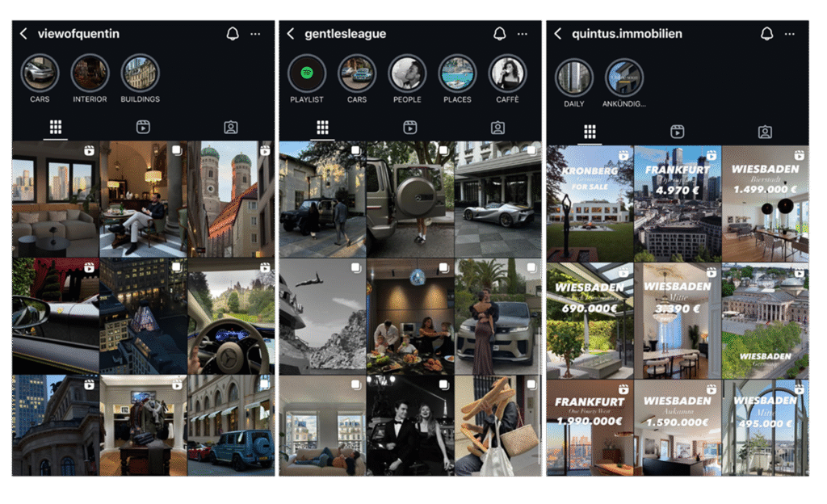
Task: Open Kronberg For Sale listing post
Action: click(589, 203)
